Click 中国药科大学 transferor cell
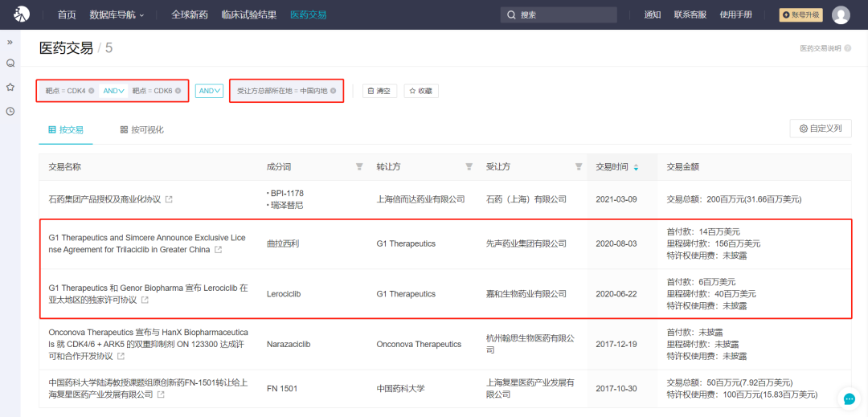This screenshot has width=868, height=417. (400, 388)
